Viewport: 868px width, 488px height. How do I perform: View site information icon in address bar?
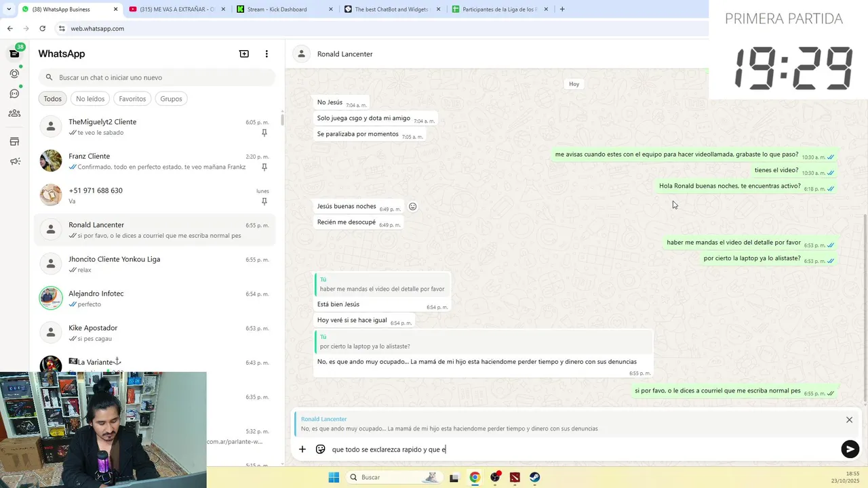(62, 28)
